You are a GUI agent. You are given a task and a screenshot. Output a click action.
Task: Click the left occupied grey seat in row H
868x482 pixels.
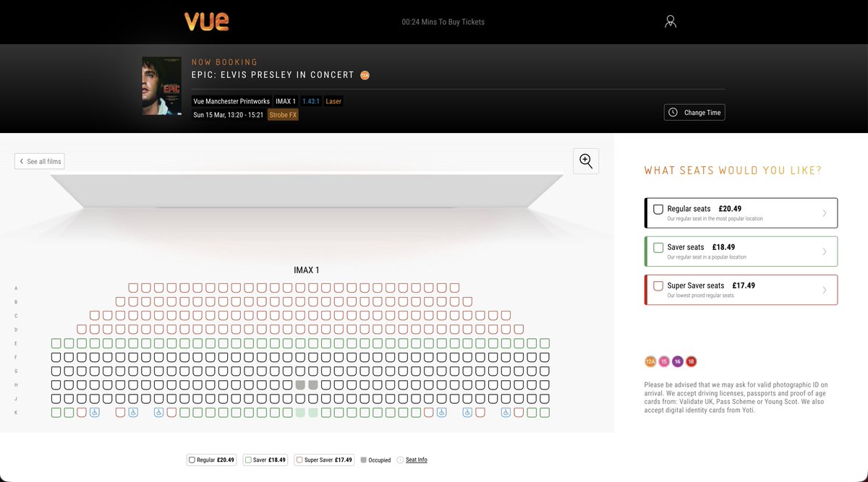click(x=300, y=385)
